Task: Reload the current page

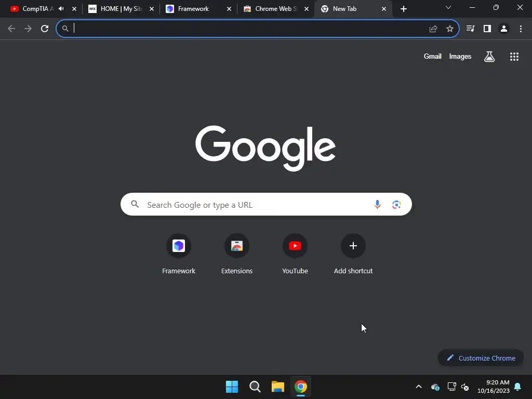Action: pyautogui.click(x=45, y=29)
